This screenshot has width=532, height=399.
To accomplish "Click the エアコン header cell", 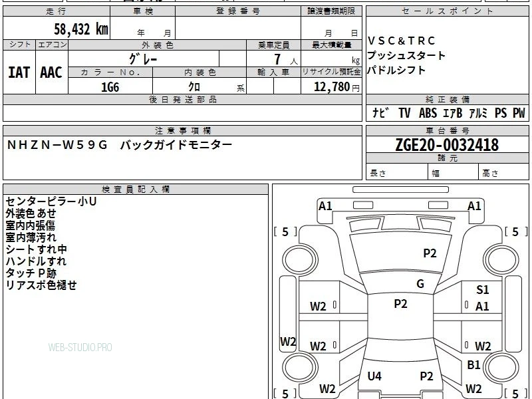I will tap(52, 45).
